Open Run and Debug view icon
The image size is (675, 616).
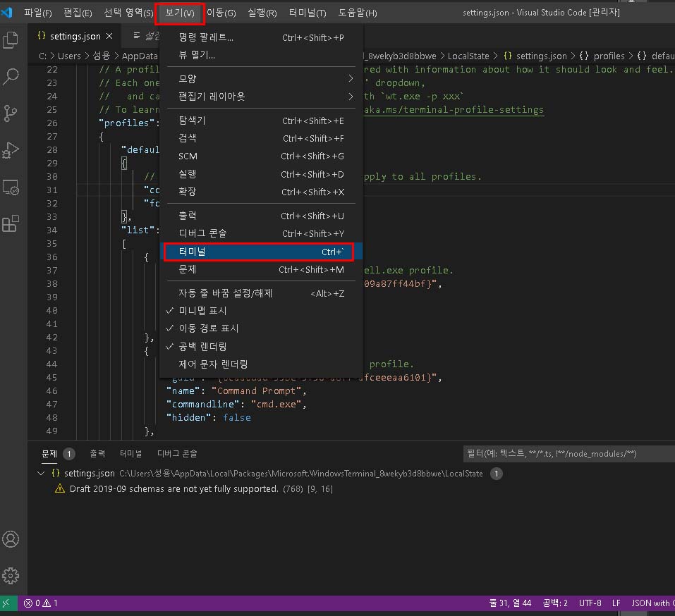[11, 150]
